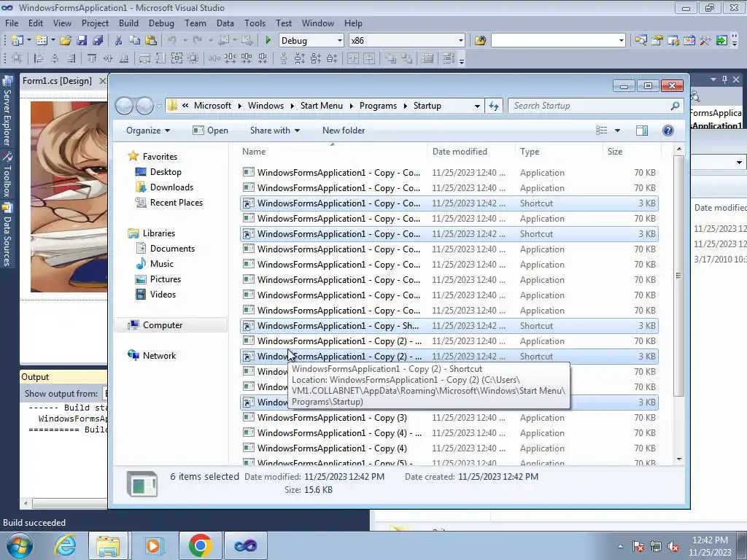This screenshot has height=560, width=747.
Task: Open Windows Media Player from taskbar
Action: coord(153,545)
